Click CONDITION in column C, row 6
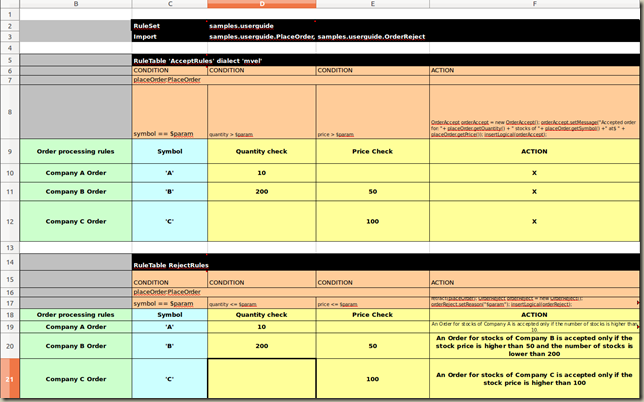Viewport: 644px width, 402px height. [170, 70]
